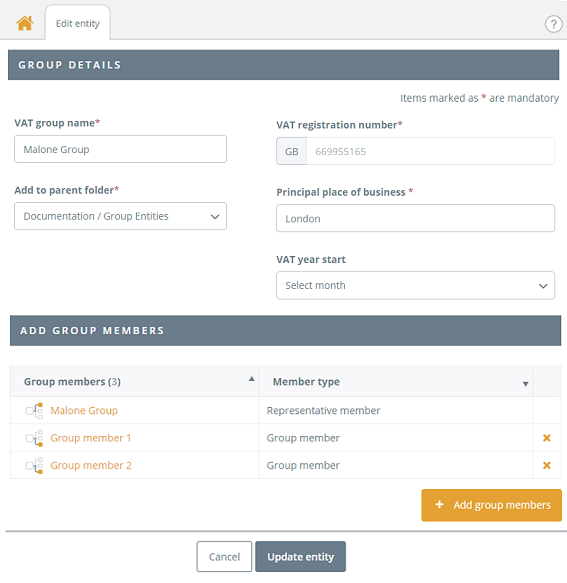The image size is (567, 583).
Task: Open the Member type column filter arrow
Action: tap(525, 384)
